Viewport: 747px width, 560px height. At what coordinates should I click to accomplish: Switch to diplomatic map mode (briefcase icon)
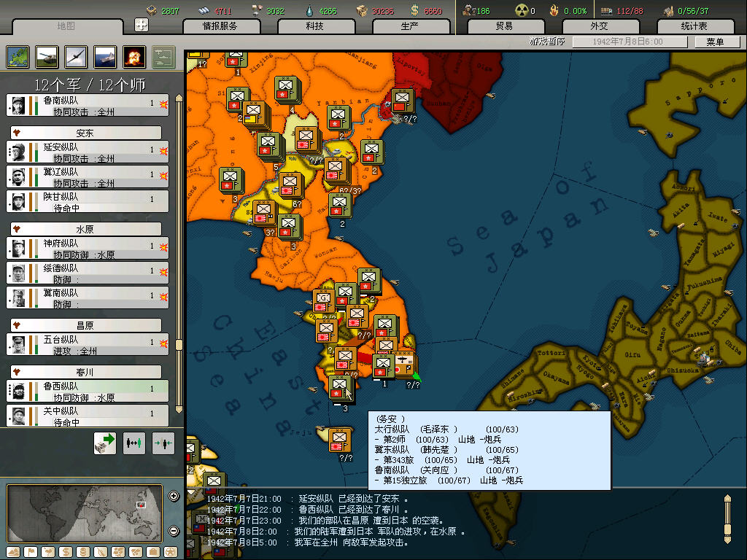click(x=153, y=553)
